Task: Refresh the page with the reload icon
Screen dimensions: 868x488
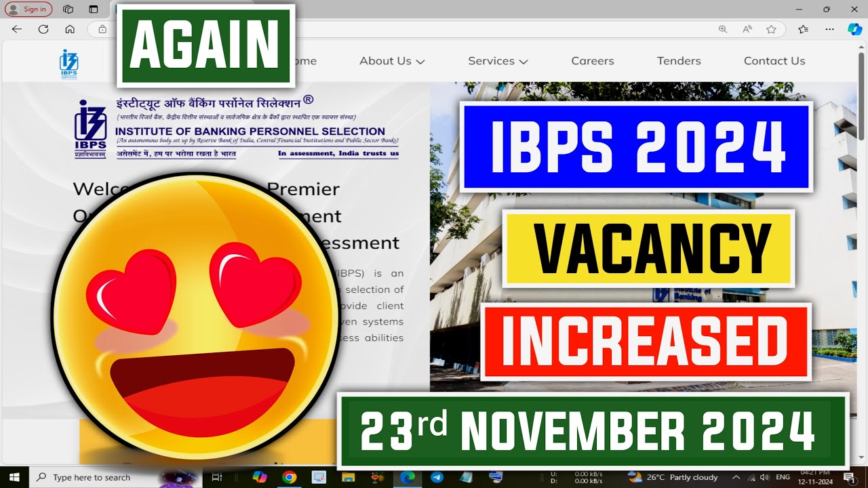Action: pyautogui.click(x=43, y=29)
